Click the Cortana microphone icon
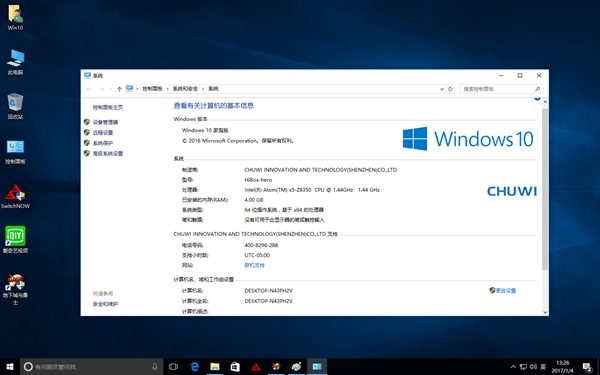 coord(155,367)
